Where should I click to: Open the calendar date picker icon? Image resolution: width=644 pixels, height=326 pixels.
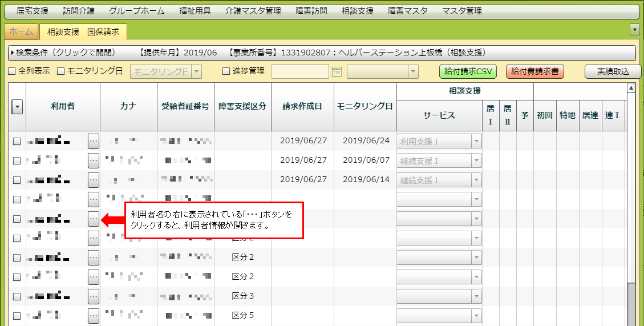pos(337,71)
